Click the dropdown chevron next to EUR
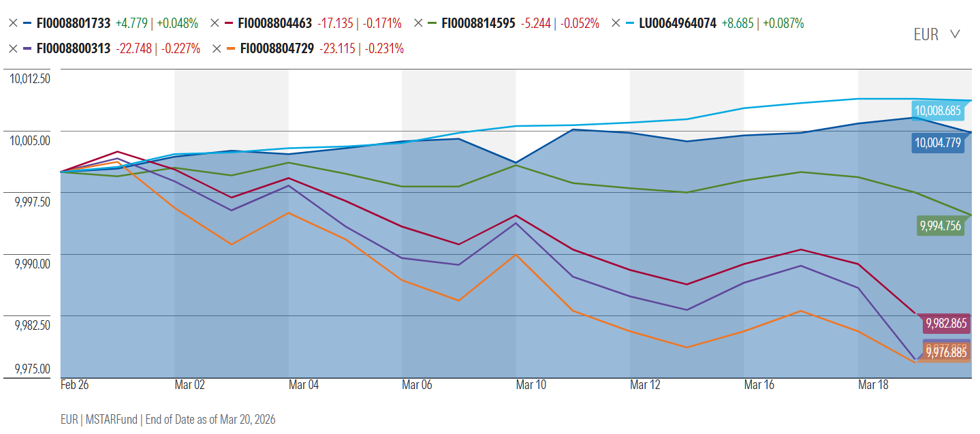The height and width of the screenshot is (434, 980). (955, 35)
